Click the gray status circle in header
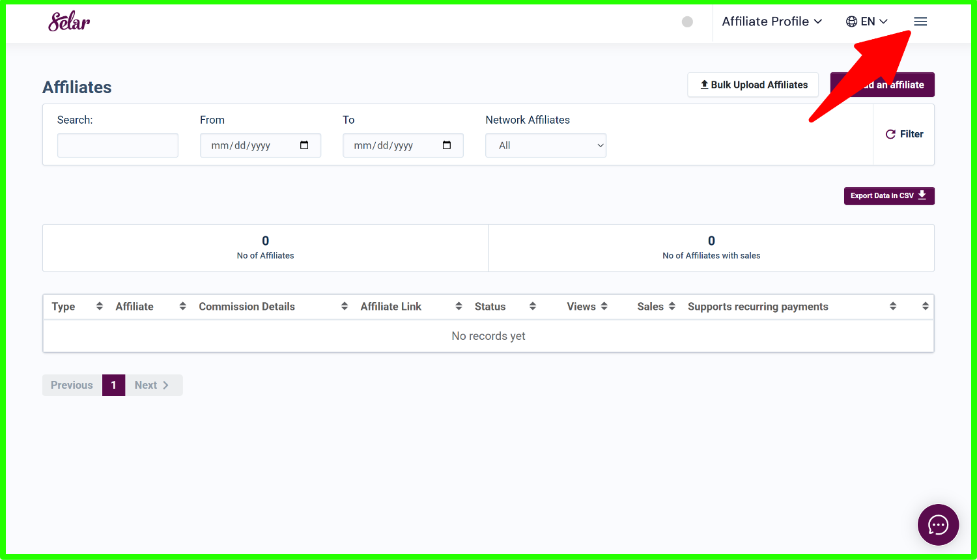 (x=687, y=21)
